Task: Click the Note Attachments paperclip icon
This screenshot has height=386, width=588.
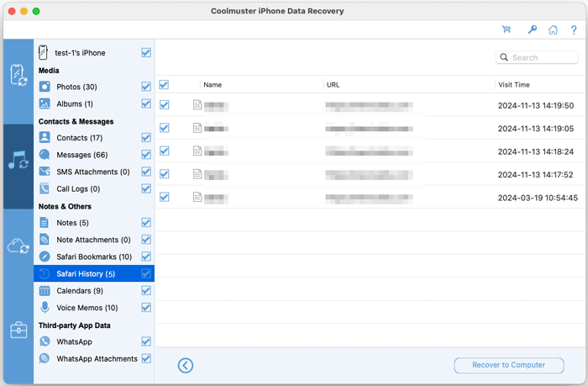Action: pyautogui.click(x=45, y=240)
